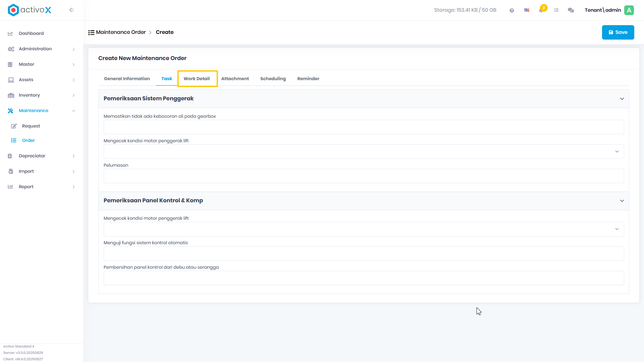
Task: Change language via the flag icon
Action: (x=527, y=10)
